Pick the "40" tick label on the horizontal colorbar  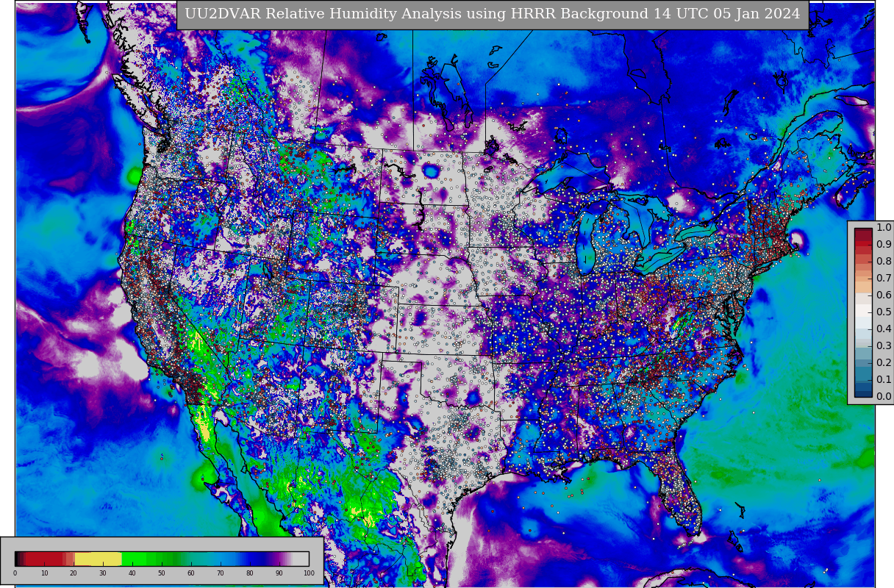click(132, 573)
